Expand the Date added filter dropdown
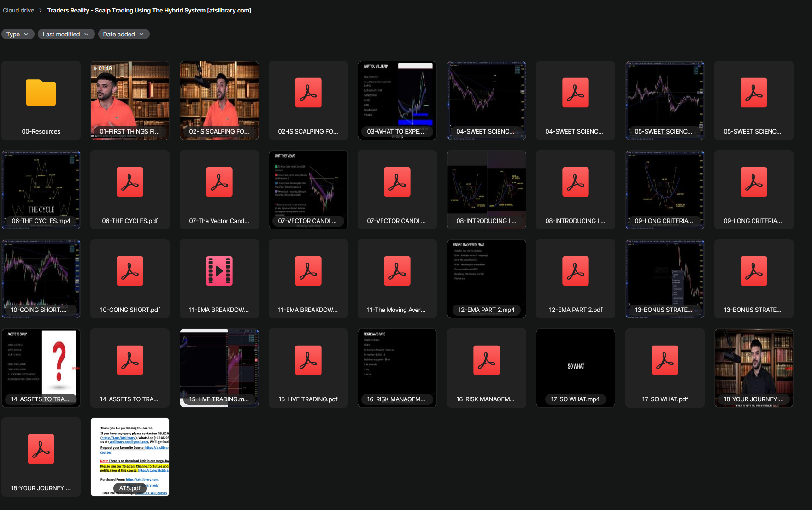Screen dimensions: 812x510 tap(123, 34)
